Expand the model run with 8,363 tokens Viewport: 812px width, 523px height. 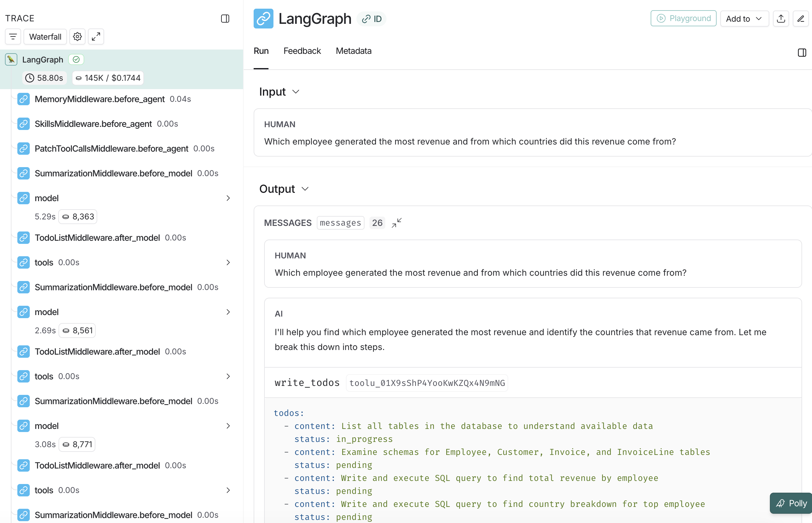(228, 198)
